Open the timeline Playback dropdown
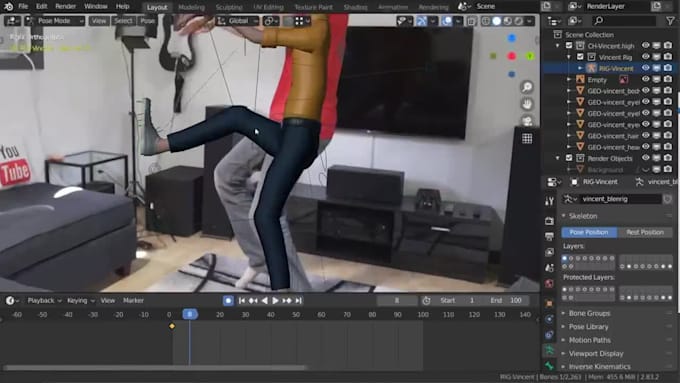This screenshot has height=383, width=680. pos(44,301)
